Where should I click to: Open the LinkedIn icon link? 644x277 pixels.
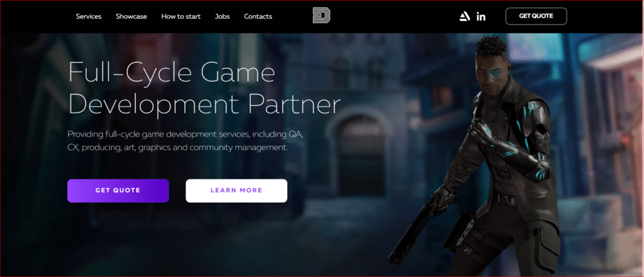coord(481,16)
